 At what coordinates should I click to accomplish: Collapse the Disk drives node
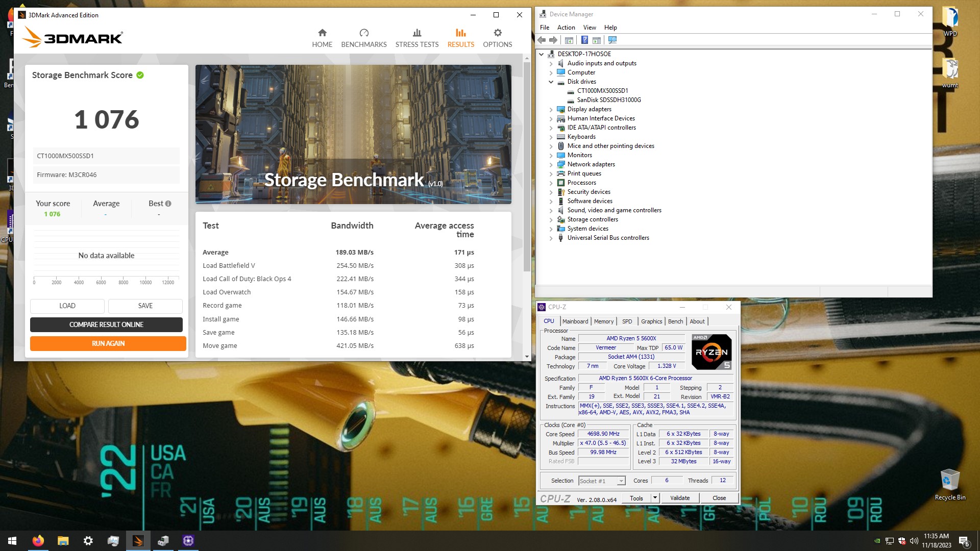click(551, 82)
